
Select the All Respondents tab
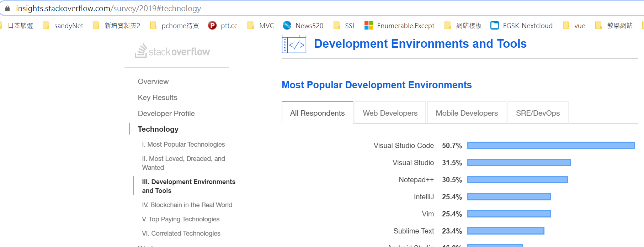317,113
